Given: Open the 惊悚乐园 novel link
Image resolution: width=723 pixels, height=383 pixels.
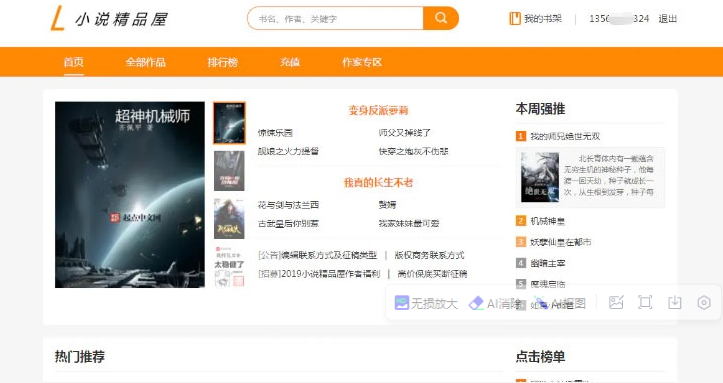Looking at the screenshot, I should tap(275, 133).
